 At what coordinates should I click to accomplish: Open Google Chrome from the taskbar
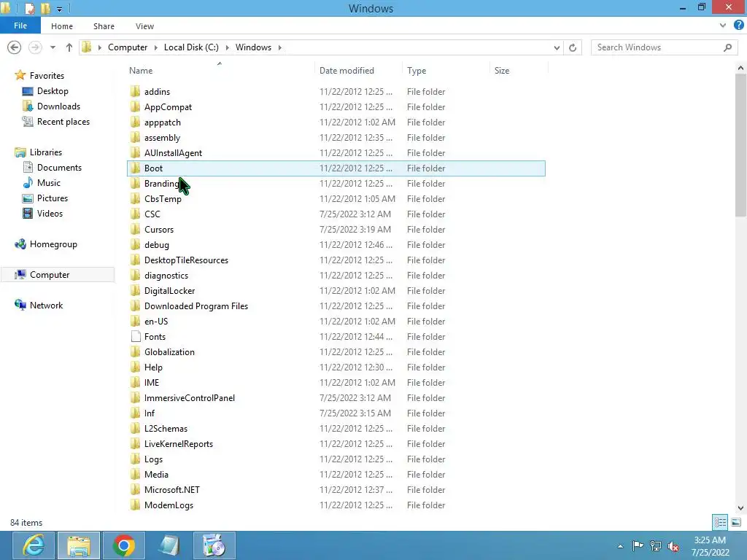click(x=123, y=545)
